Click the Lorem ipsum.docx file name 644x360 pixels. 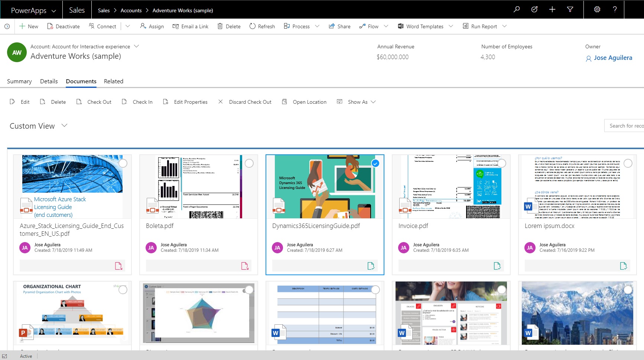point(550,226)
